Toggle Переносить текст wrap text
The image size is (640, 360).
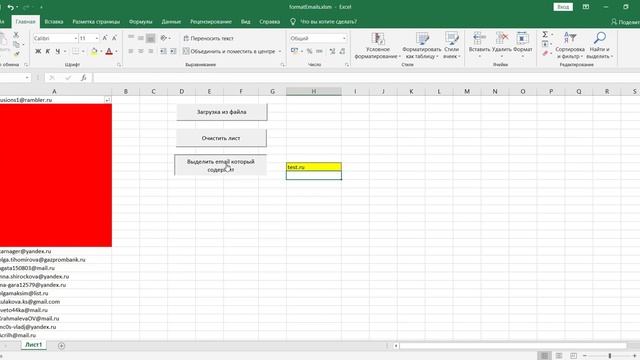pos(208,38)
